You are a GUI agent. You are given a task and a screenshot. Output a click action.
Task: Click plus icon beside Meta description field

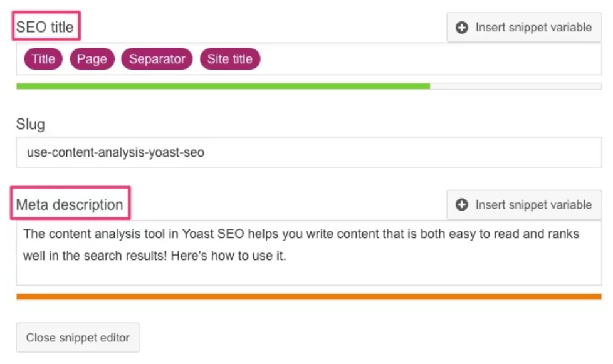462,205
